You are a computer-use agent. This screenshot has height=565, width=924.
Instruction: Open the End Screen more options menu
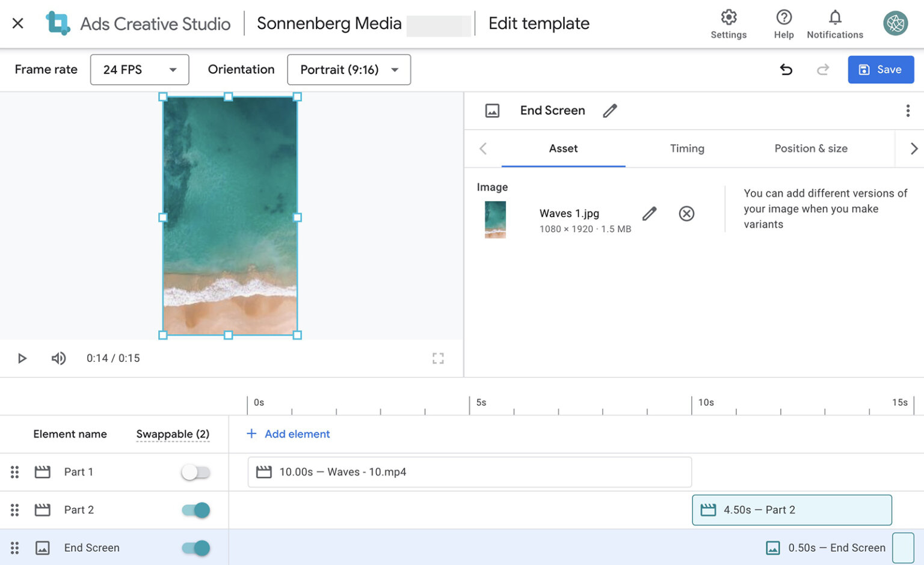908,111
